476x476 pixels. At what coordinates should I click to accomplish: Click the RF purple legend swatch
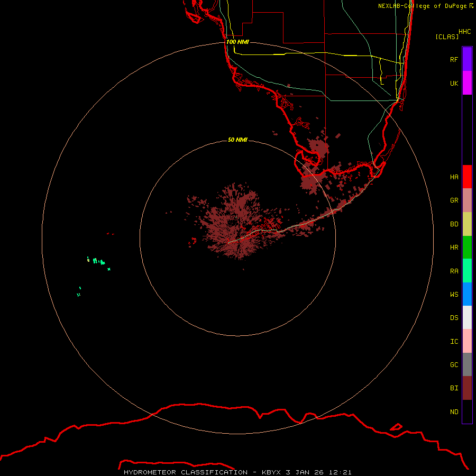[x=467, y=59]
